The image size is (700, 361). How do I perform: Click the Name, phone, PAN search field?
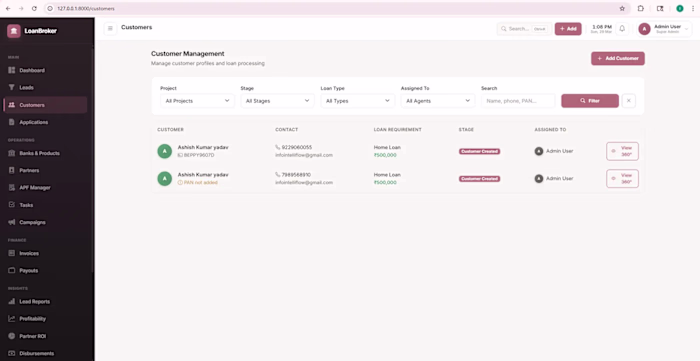pyautogui.click(x=518, y=101)
